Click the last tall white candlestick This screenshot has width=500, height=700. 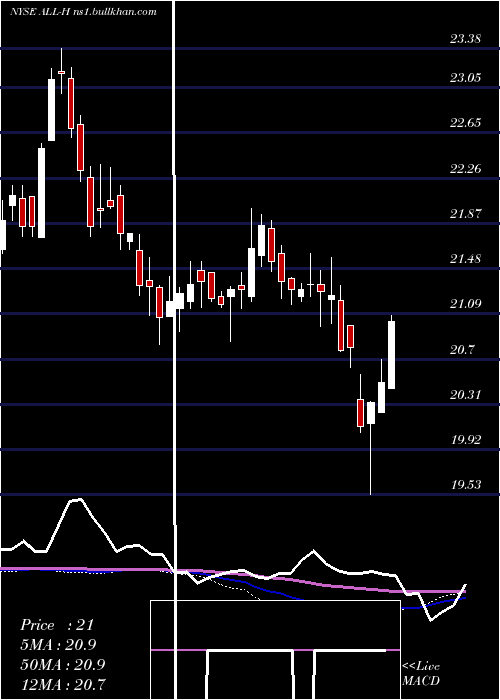coord(392,354)
